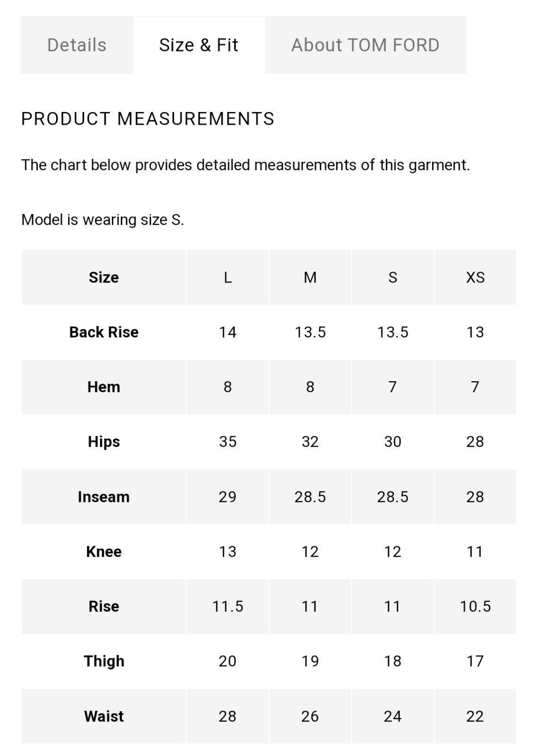537x756 pixels.
Task: Select the Size & Fit tab
Action: [x=199, y=45]
